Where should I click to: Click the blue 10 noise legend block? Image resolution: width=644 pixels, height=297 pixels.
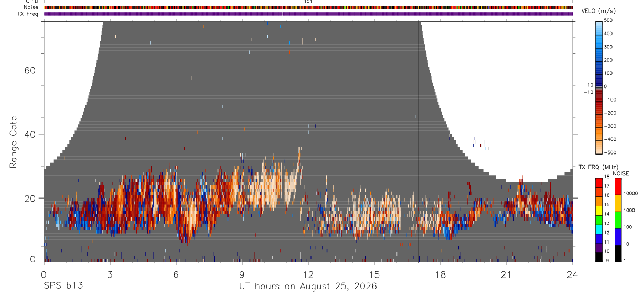click(x=618, y=237)
